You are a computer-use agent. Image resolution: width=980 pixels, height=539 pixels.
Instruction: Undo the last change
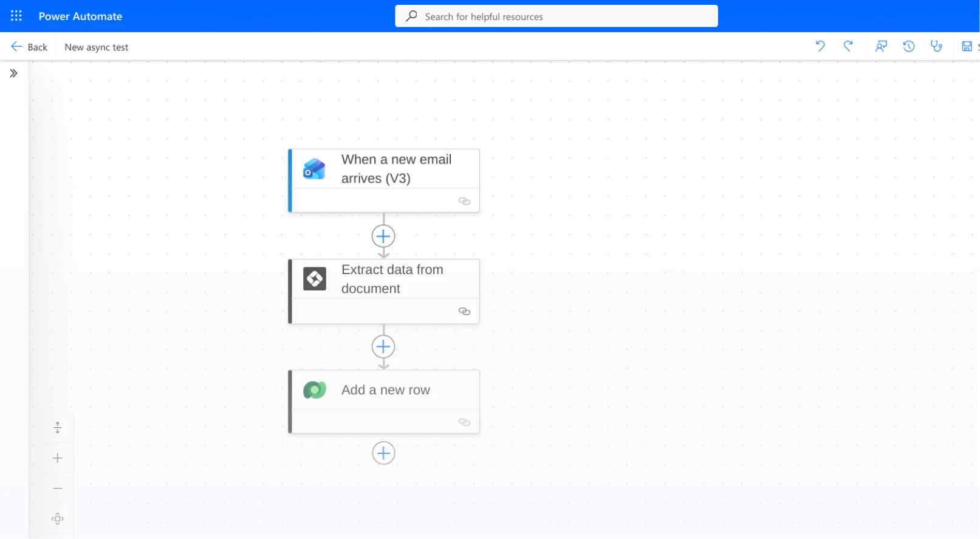[x=820, y=46]
